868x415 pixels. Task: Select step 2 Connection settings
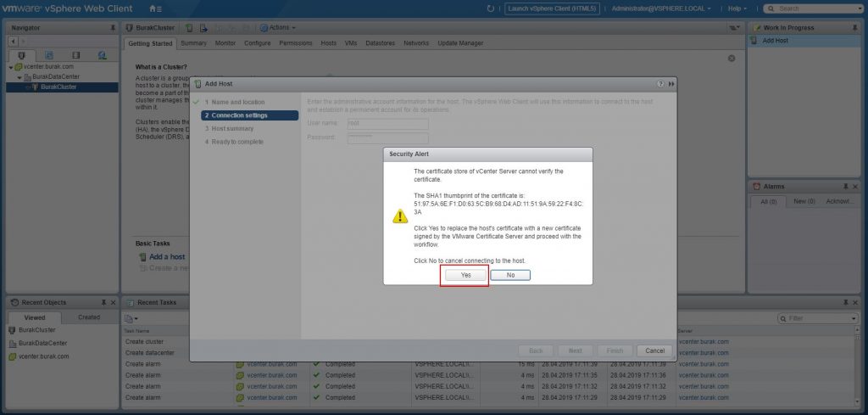click(x=250, y=115)
